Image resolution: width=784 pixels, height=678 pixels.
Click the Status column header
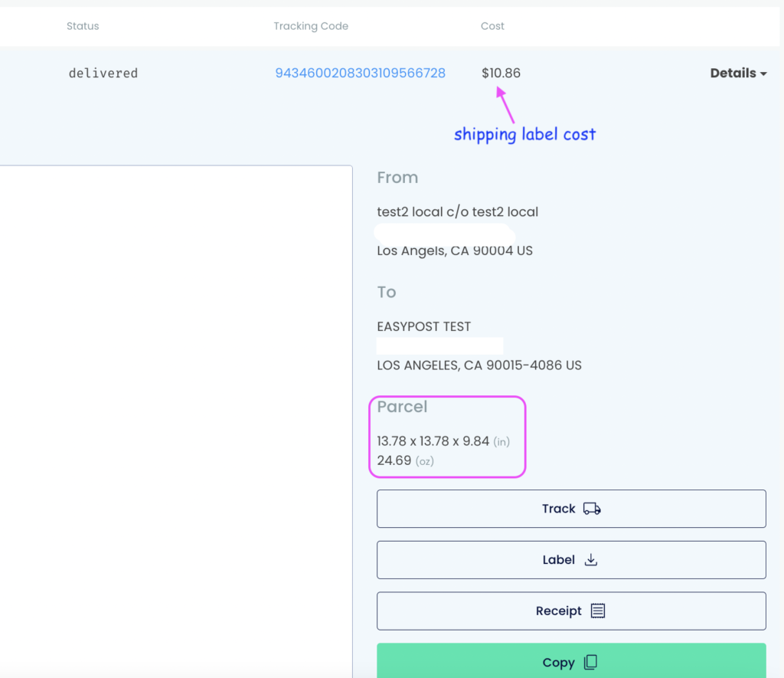coord(83,26)
